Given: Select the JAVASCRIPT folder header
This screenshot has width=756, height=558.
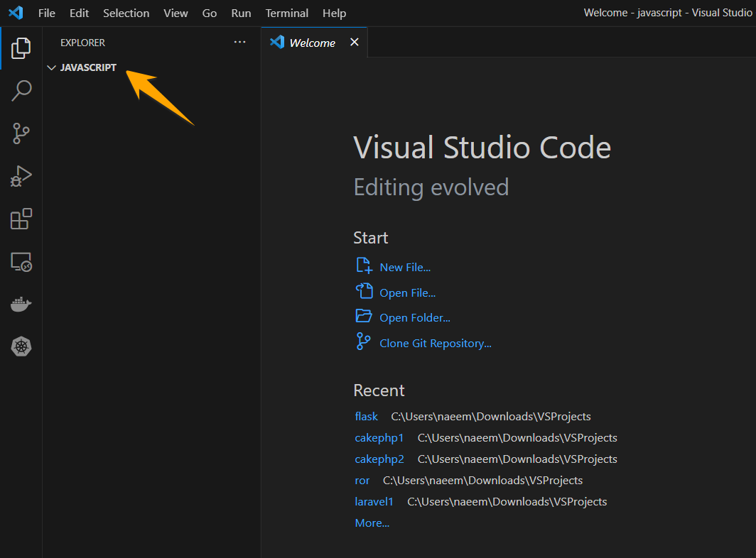Looking at the screenshot, I should pyautogui.click(x=151, y=67).
